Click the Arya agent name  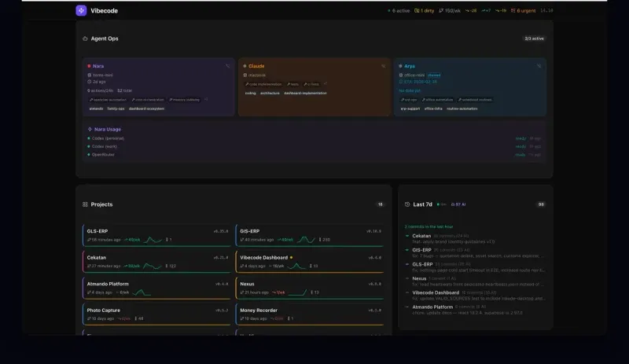[x=410, y=66]
